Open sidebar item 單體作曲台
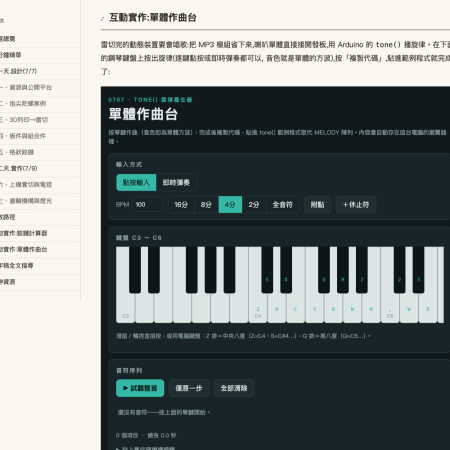This screenshot has width=450, height=450. [39, 249]
